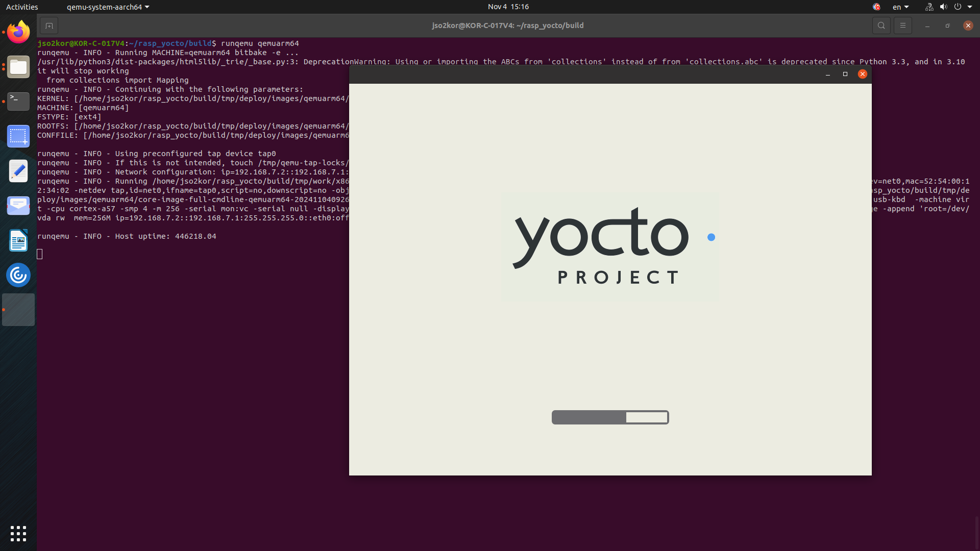Launch the screenshot selection tool in dock
Image resolution: width=980 pixels, height=551 pixels.
click(x=18, y=136)
